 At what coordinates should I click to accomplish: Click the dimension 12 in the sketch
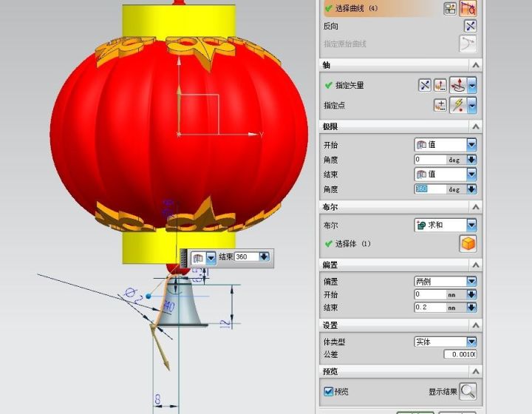(225, 323)
